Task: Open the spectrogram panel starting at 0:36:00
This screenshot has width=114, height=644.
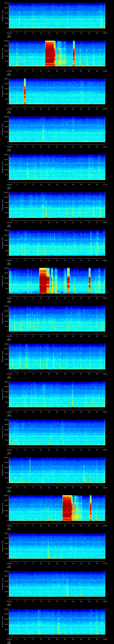Action: click(57, 546)
